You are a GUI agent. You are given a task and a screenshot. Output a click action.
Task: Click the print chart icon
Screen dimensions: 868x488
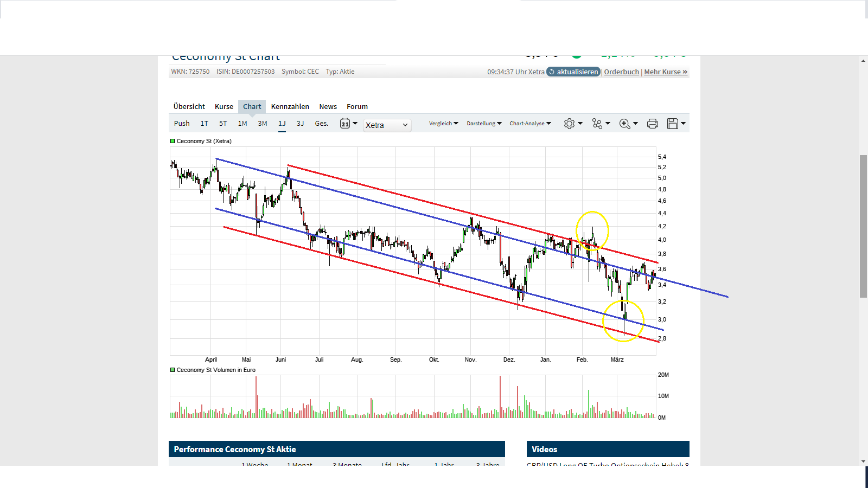652,123
